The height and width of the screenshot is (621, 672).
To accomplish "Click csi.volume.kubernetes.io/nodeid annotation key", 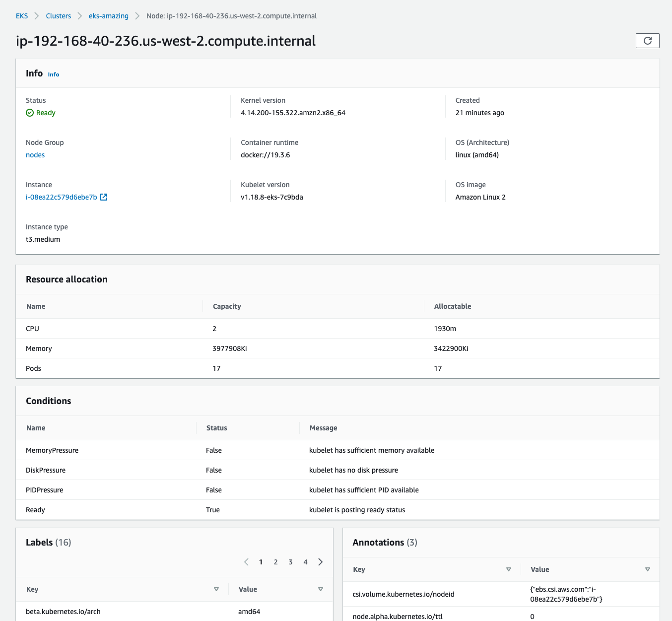I will click(403, 594).
